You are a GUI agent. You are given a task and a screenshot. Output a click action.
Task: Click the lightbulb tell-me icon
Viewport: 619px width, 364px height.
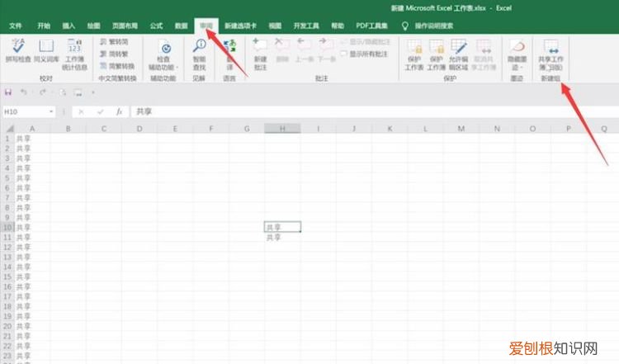point(404,26)
